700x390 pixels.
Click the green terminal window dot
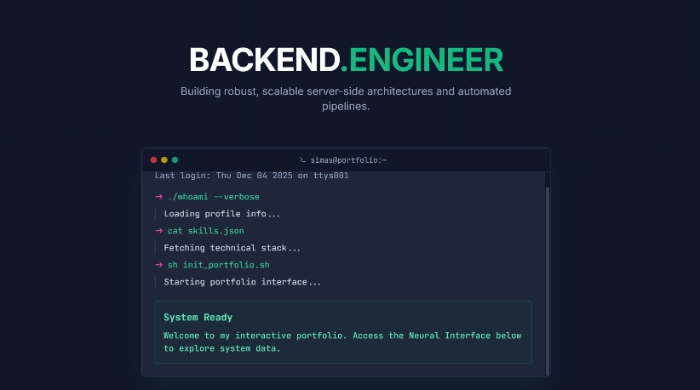(175, 160)
